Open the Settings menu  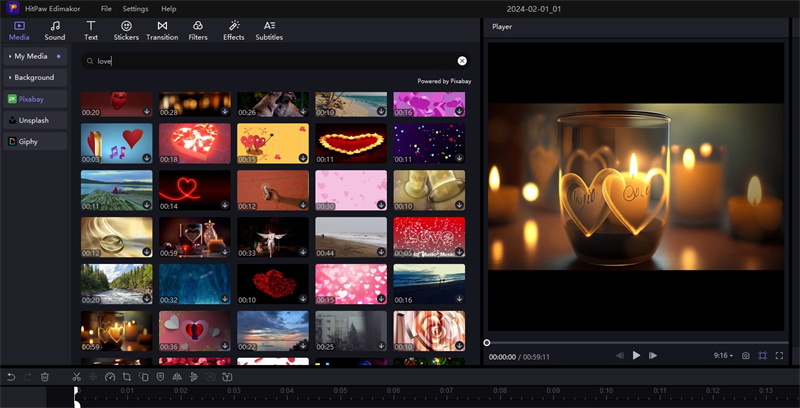pos(135,9)
